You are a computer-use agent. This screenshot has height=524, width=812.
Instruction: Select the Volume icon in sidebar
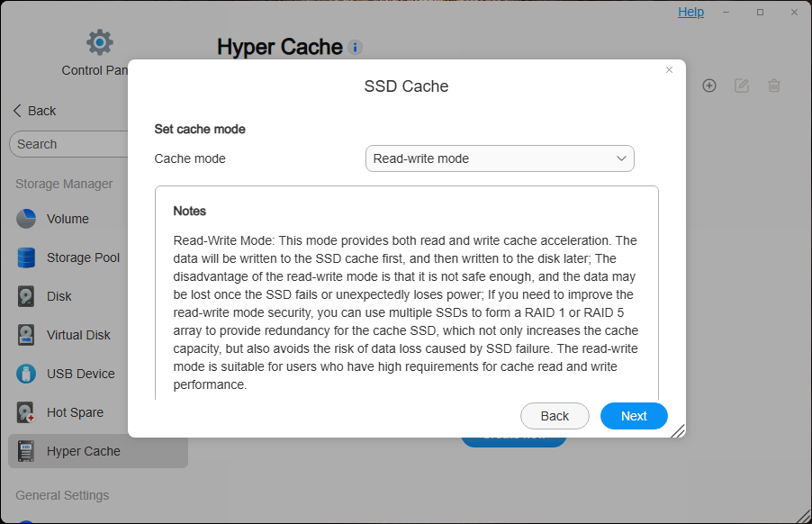pyautogui.click(x=27, y=219)
